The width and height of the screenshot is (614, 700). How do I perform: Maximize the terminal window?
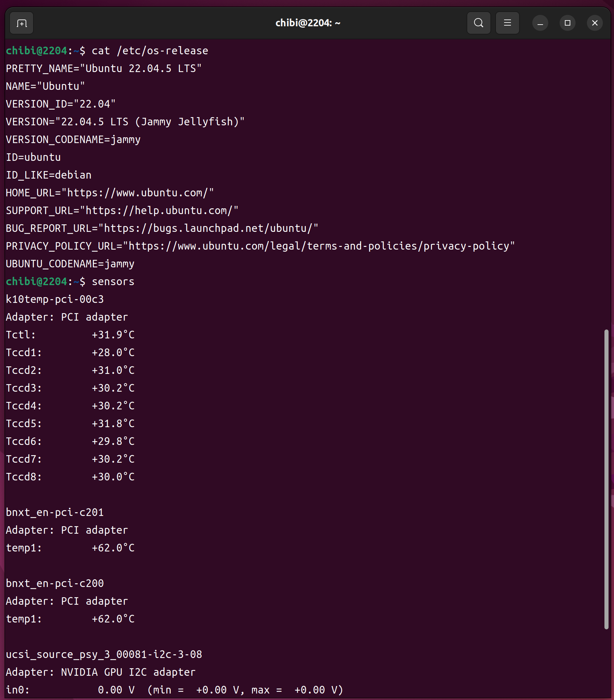(x=568, y=23)
